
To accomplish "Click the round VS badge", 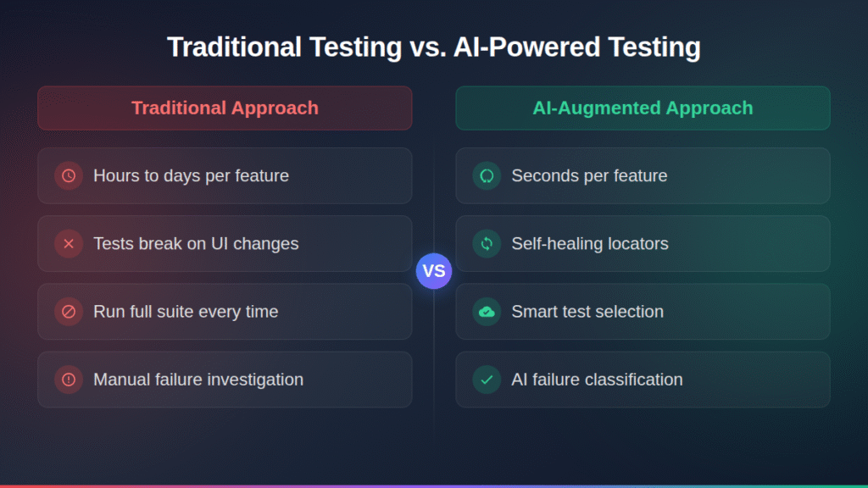I will [434, 272].
